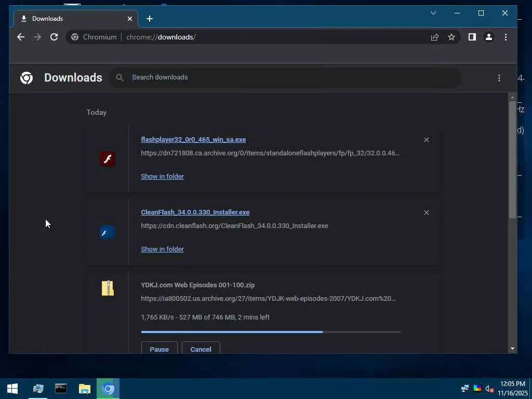
Task: Click the search magnifier icon
Action: (119, 78)
